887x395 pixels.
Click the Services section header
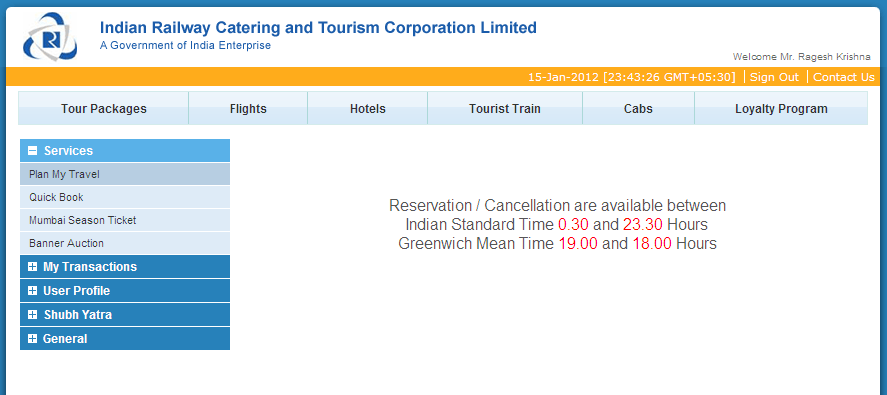pyautogui.click(x=125, y=151)
